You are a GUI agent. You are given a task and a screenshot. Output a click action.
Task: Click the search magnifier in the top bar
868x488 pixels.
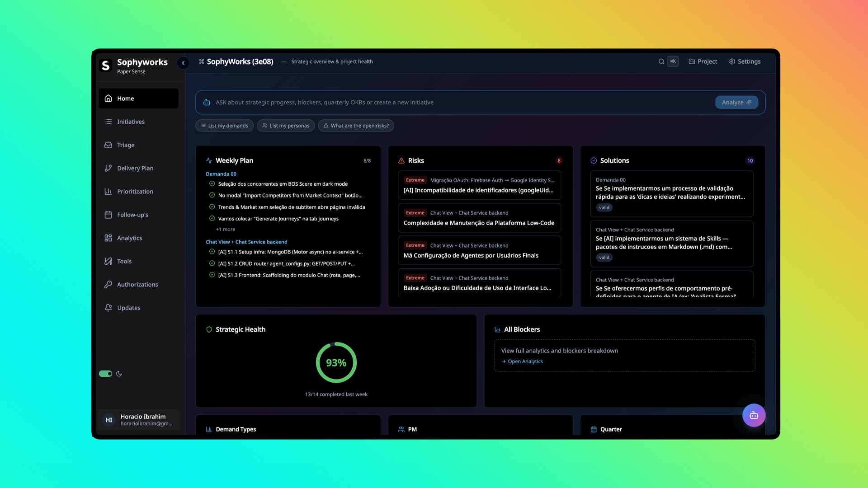click(661, 61)
